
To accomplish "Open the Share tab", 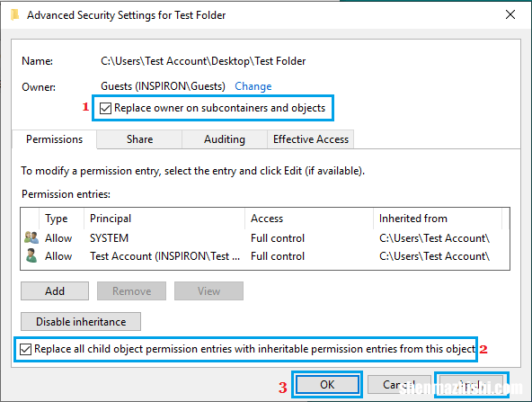I will (139, 139).
